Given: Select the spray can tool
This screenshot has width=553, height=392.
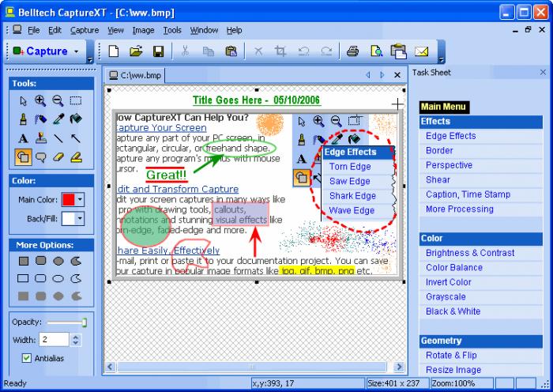Looking at the screenshot, I should (40, 119).
